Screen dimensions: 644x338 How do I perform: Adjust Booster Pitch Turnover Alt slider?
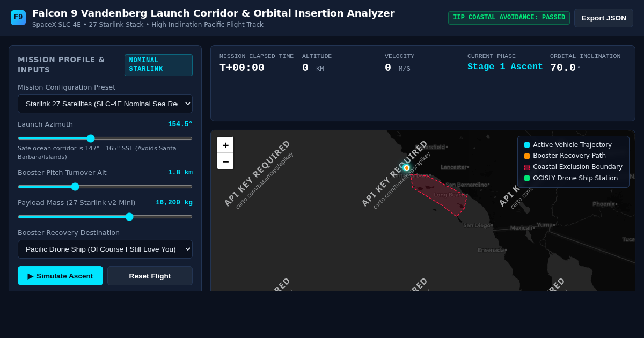[105, 187]
